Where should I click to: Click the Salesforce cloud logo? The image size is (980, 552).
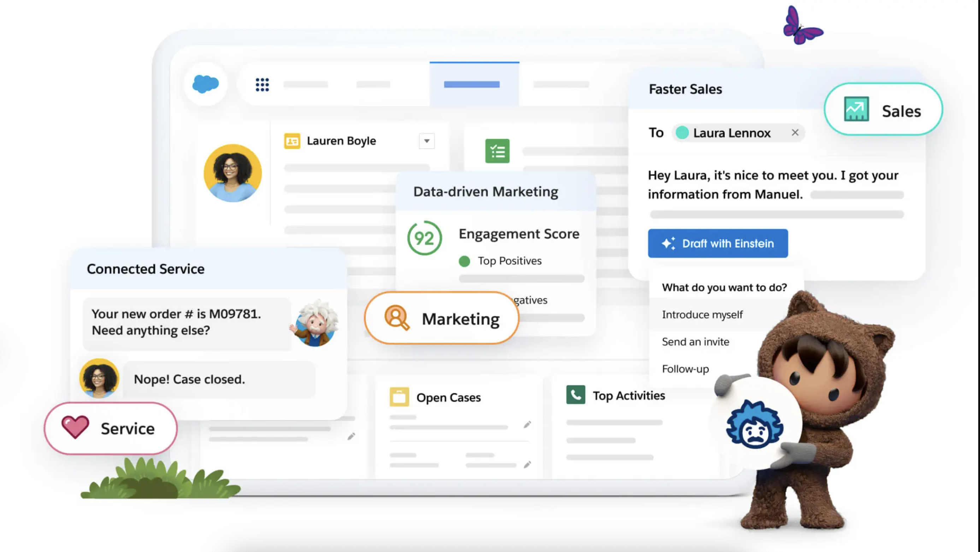point(206,84)
